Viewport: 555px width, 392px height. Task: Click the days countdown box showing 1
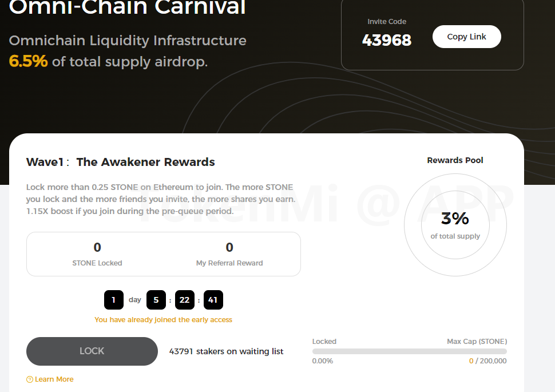(x=113, y=300)
